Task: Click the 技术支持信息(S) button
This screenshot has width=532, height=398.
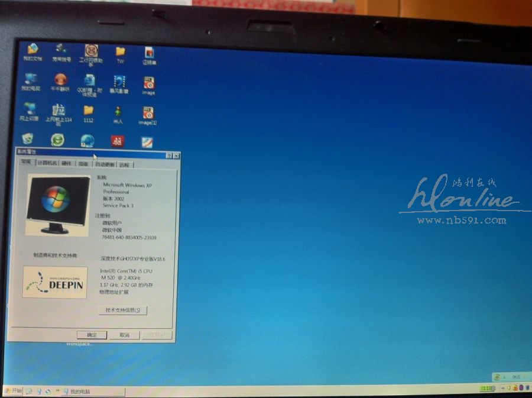Action: tap(123, 310)
